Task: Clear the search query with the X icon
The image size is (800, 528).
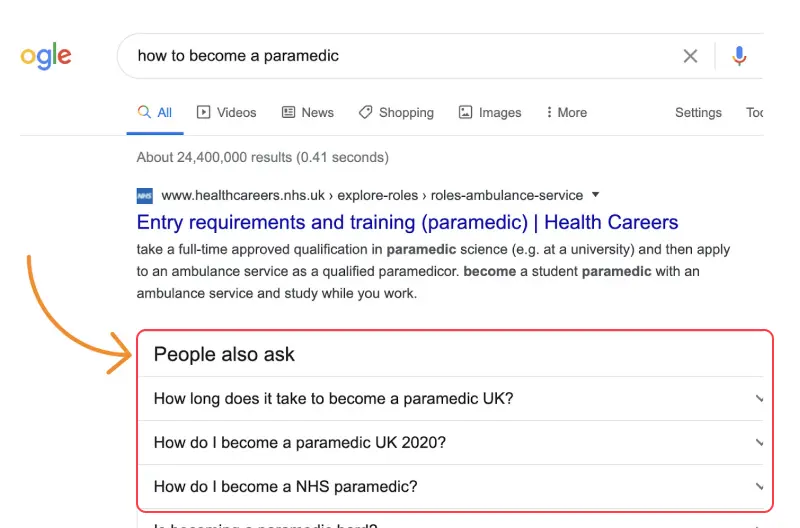Action: coord(690,56)
